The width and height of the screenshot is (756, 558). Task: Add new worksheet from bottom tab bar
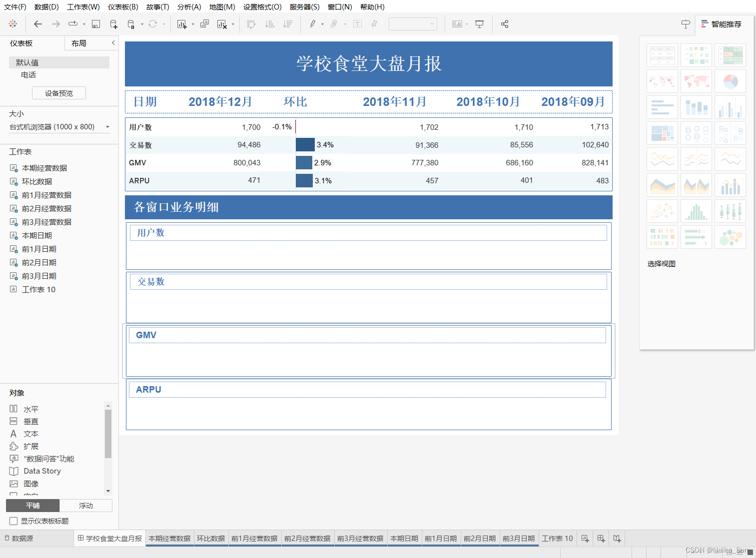585,539
